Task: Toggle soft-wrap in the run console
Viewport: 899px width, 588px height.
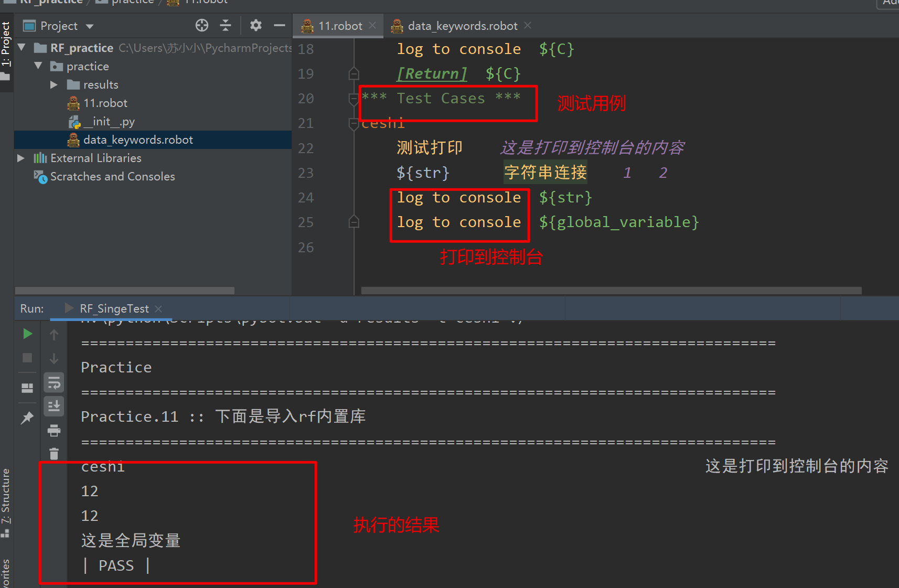Action: point(53,382)
